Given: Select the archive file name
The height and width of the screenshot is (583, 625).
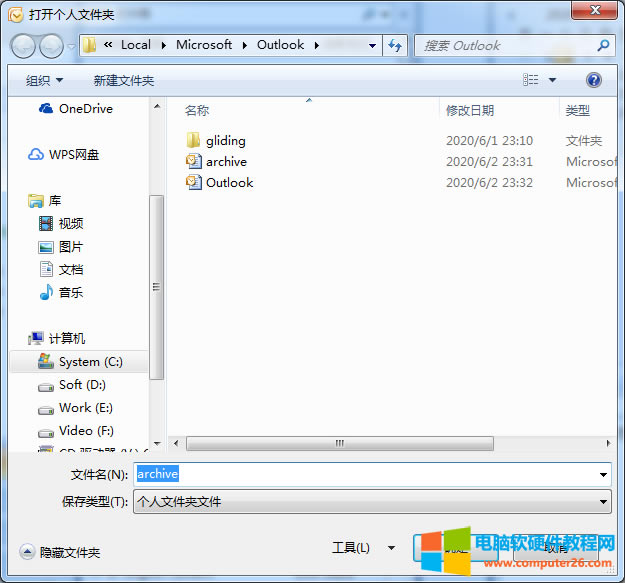Looking at the screenshot, I should (x=226, y=161).
